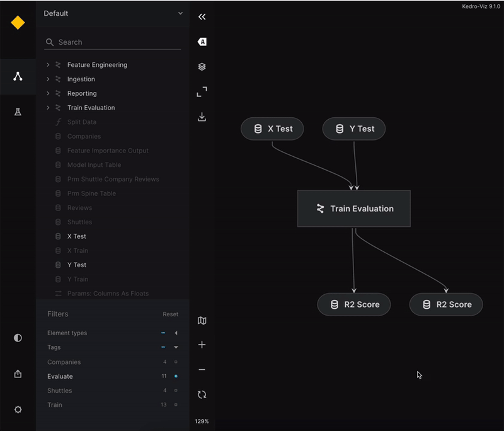Click the layers toggle icon

pos(202,67)
